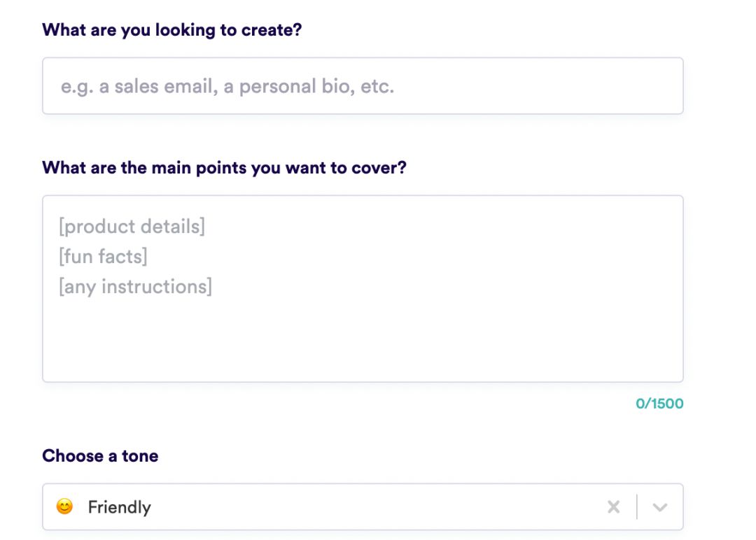The image size is (756, 540).
Task: Focus the main points text area
Action: 363,289
